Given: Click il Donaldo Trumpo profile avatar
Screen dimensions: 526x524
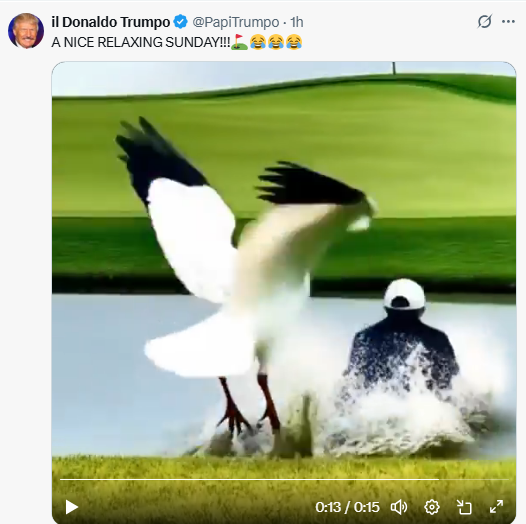Looking at the screenshot, I should pyautogui.click(x=26, y=31).
